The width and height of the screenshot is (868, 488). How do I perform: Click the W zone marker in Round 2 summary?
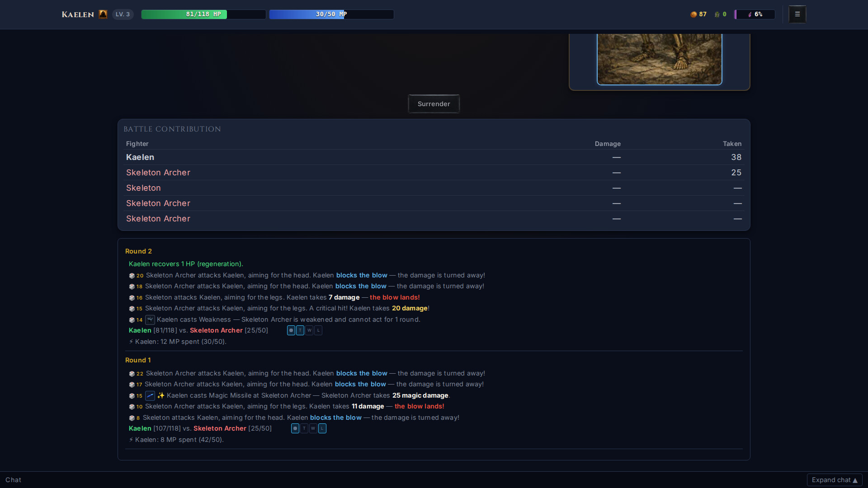(x=309, y=330)
